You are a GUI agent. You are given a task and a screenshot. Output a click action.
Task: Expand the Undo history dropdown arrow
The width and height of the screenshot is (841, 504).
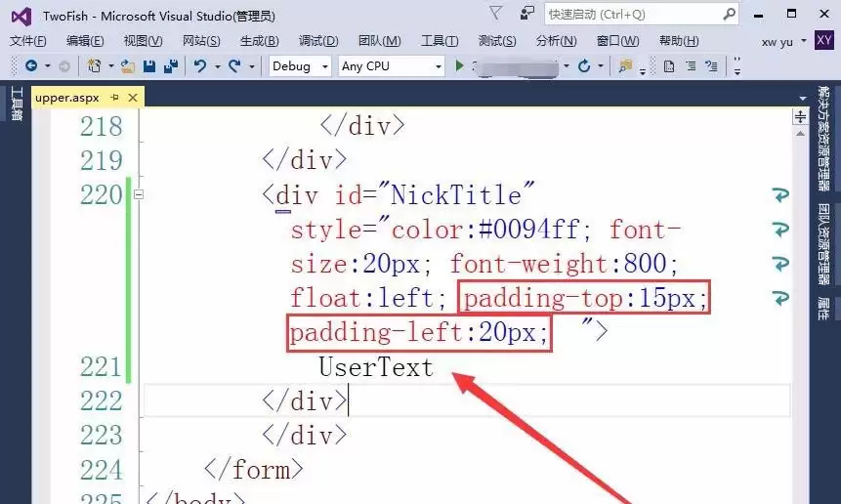[x=217, y=66]
